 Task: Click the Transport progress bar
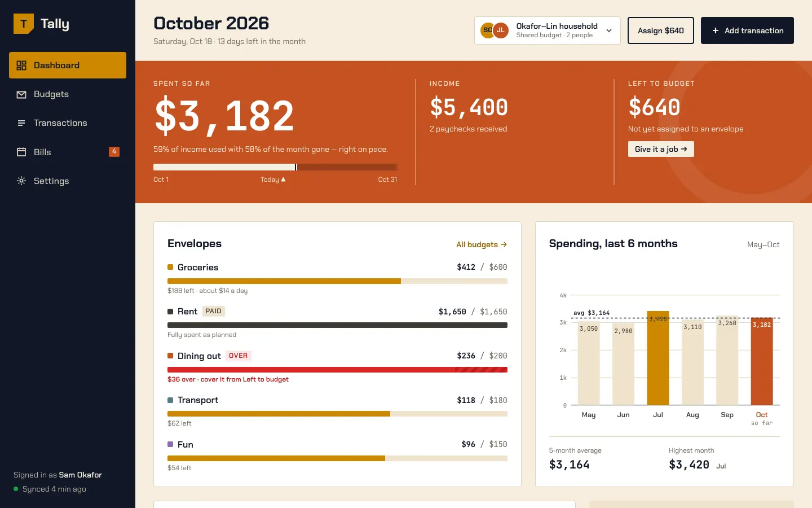click(337, 414)
